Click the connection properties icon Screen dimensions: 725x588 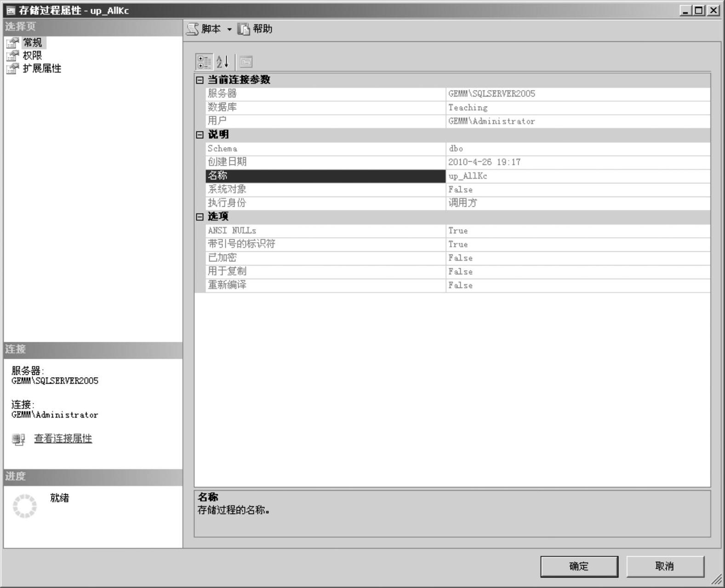(x=18, y=440)
